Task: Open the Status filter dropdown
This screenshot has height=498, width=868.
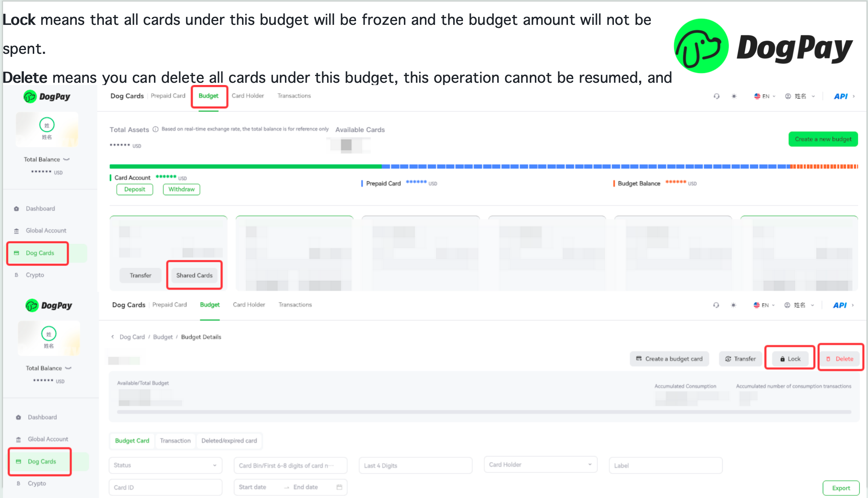Action: 166,465
